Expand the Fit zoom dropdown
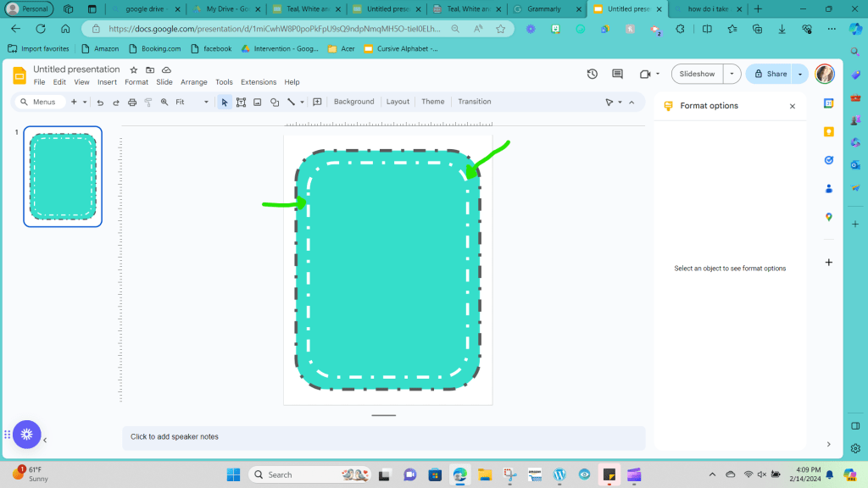Screen dimensions: 868x488 point(205,102)
